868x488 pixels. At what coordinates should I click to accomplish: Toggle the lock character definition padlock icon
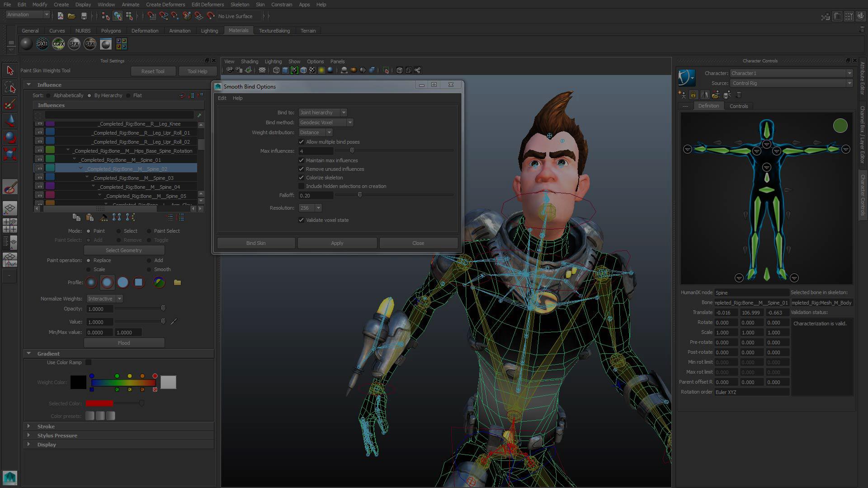pos(693,95)
